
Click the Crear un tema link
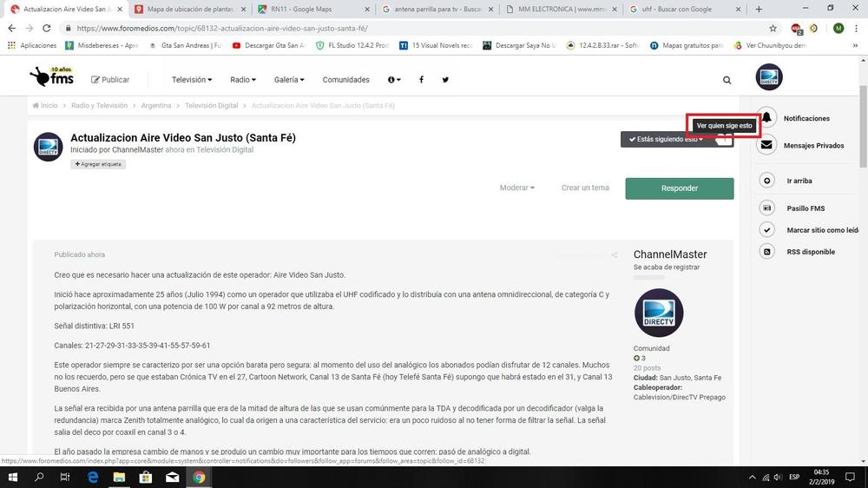pos(585,188)
